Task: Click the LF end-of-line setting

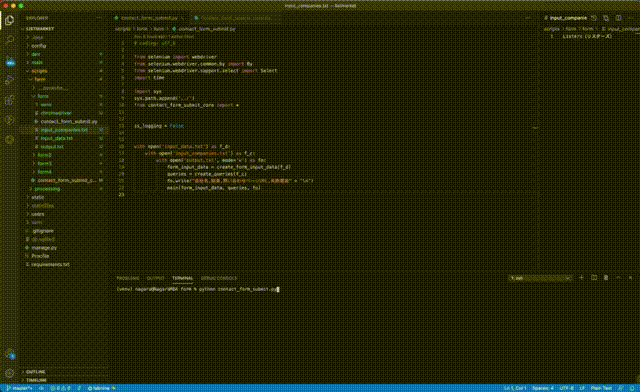Action: 582,388
